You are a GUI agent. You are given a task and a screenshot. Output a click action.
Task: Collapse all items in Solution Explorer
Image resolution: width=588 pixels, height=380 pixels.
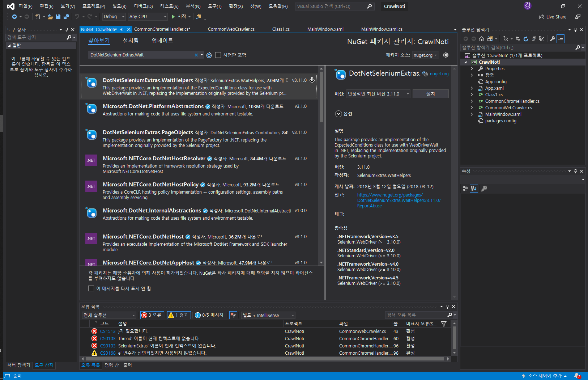point(534,39)
